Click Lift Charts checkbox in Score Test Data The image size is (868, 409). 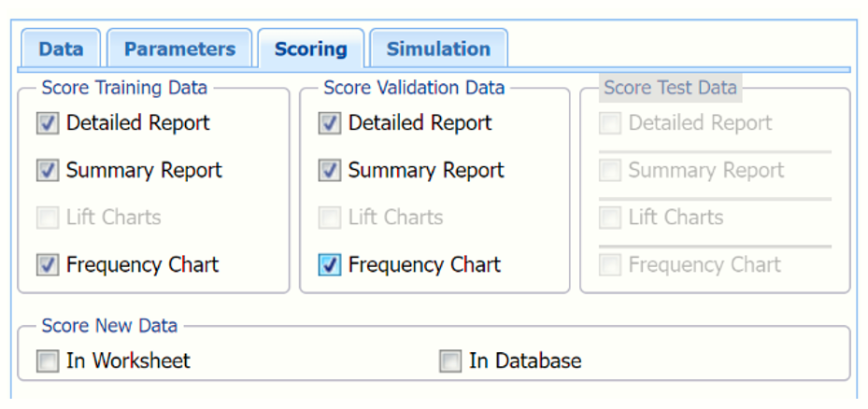coord(610,218)
